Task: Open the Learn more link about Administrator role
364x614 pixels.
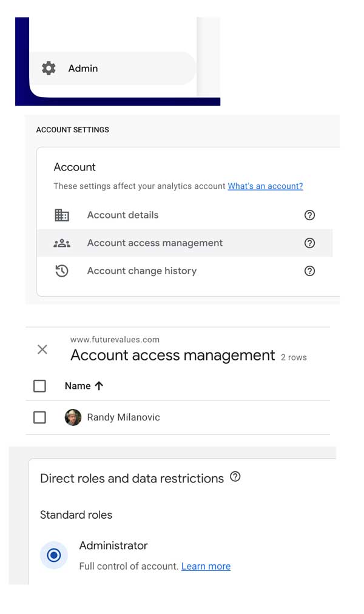Action: 206,566
